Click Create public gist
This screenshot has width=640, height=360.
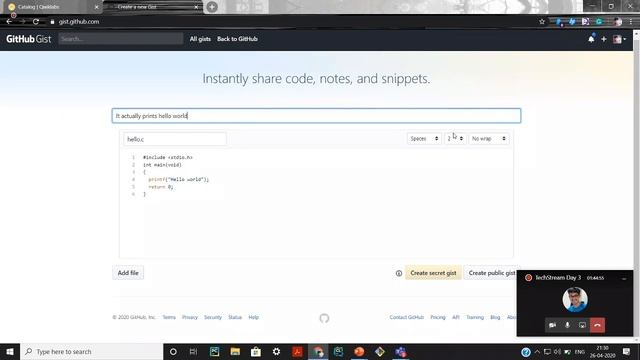coord(491,273)
